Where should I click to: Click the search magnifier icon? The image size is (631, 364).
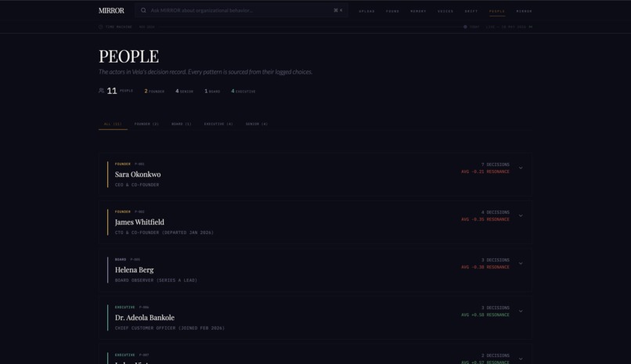tap(143, 10)
